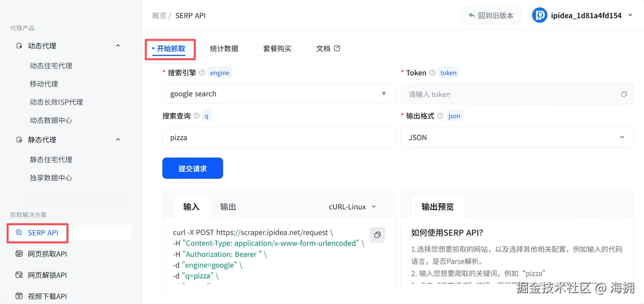
Task: Click the ipidea account avatar icon
Action: (x=539, y=15)
